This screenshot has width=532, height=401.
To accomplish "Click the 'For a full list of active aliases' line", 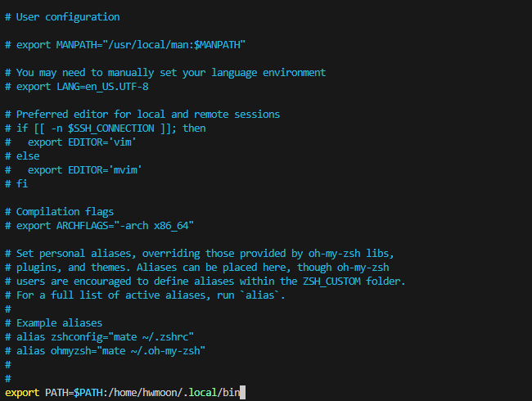I will [145, 295].
